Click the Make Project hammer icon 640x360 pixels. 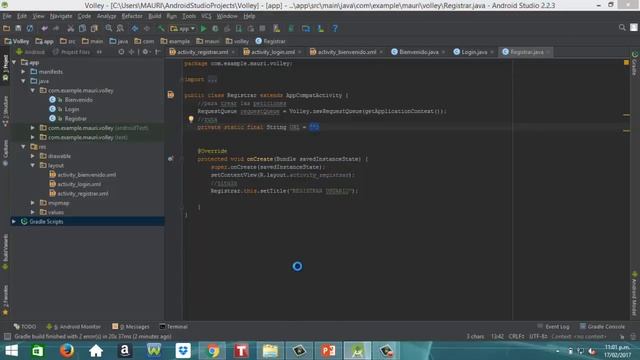(162, 28)
